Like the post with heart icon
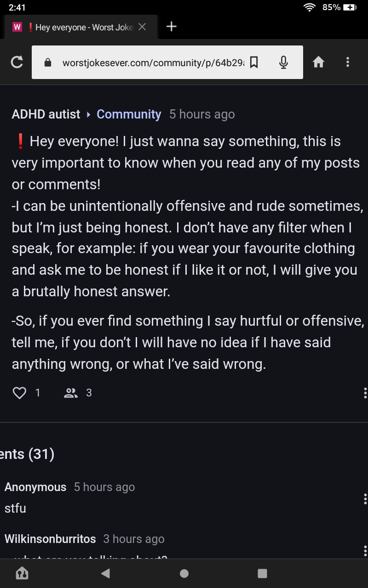368x588 pixels. (19, 393)
